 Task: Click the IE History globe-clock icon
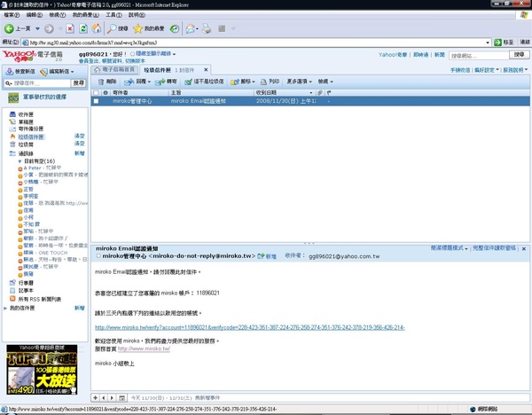pyautogui.click(x=175, y=29)
